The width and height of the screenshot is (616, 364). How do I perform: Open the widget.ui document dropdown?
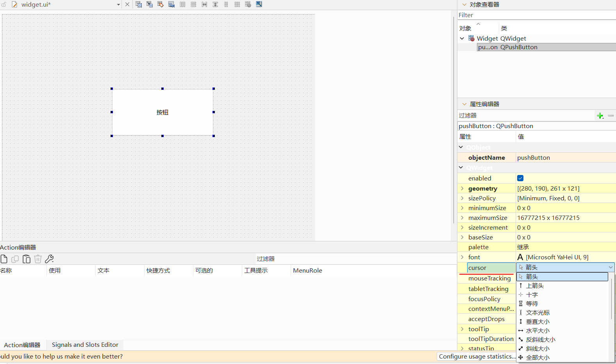118,5
